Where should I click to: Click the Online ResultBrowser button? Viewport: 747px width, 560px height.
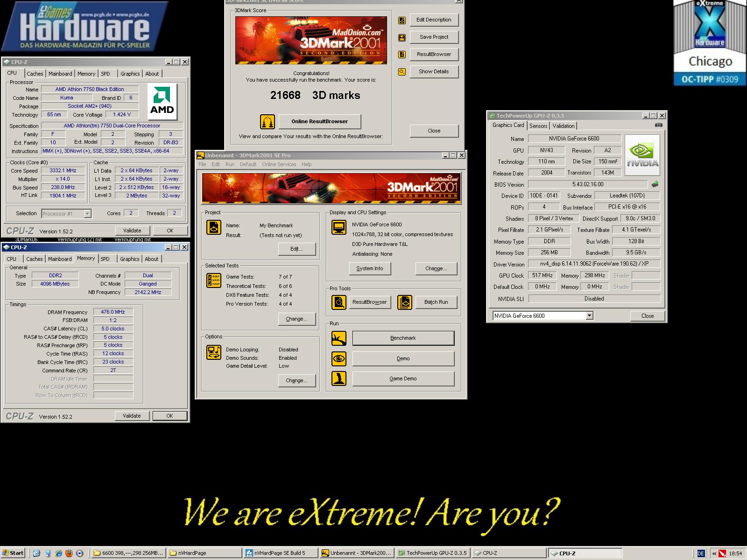320,122
